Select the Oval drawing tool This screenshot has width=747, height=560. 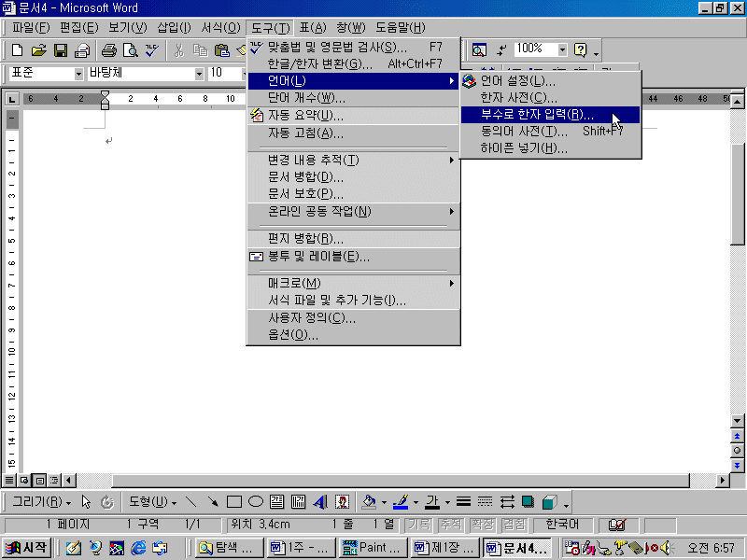coord(256,502)
